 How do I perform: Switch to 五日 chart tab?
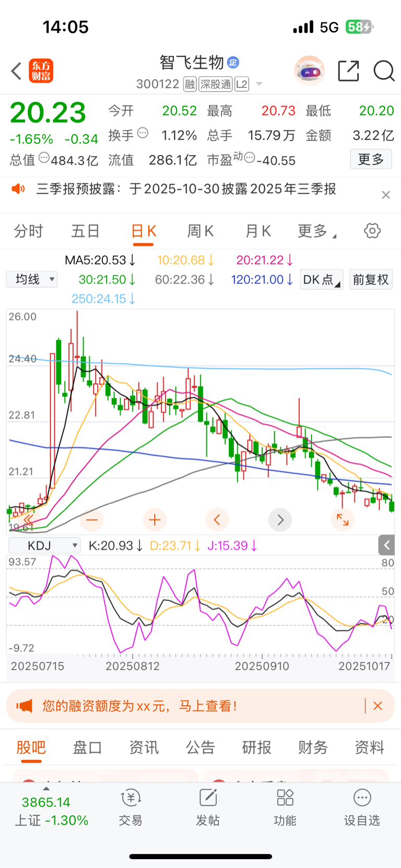pos(85,231)
